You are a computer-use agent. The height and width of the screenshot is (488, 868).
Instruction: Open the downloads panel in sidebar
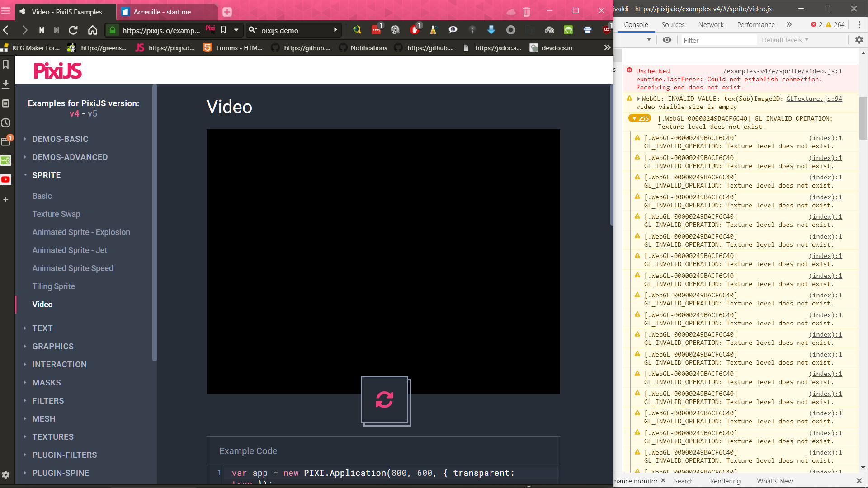(6, 84)
